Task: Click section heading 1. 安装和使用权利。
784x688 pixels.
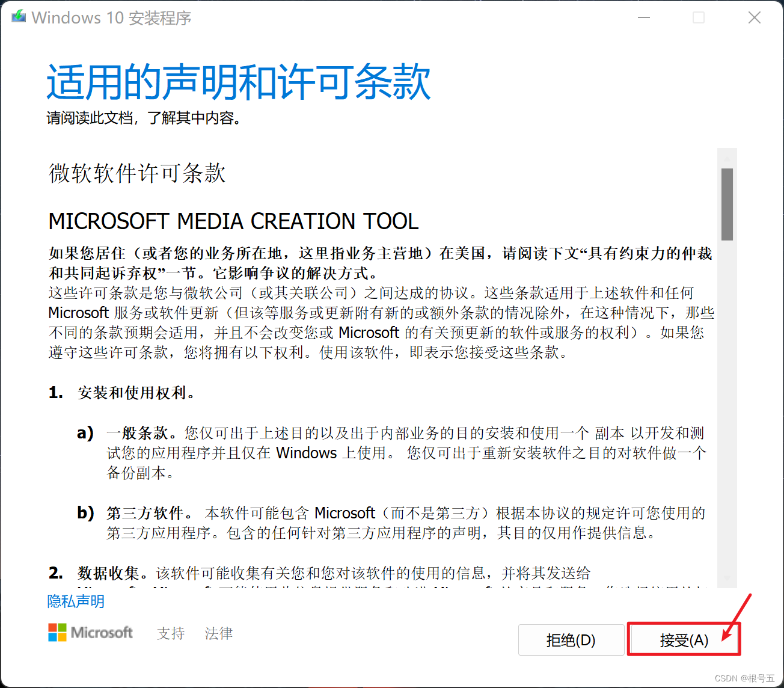Action: tap(122, 393)
